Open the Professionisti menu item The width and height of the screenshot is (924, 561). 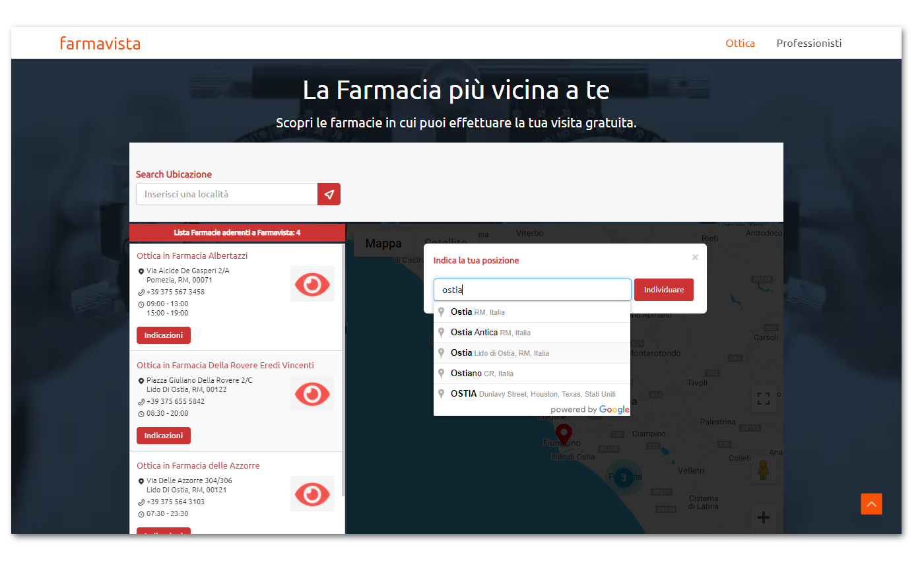[809, 43]
